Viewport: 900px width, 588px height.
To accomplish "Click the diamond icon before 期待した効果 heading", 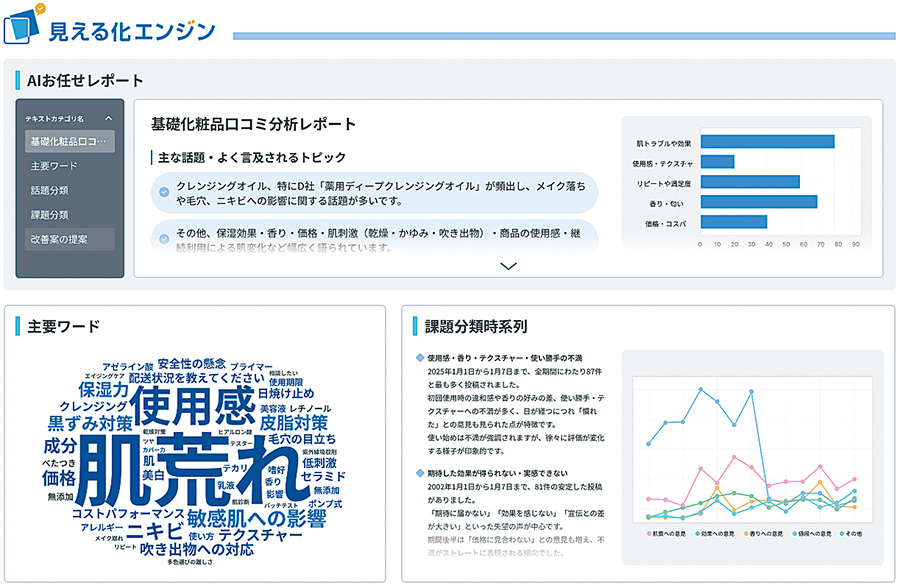I will (x=421, y=473).
